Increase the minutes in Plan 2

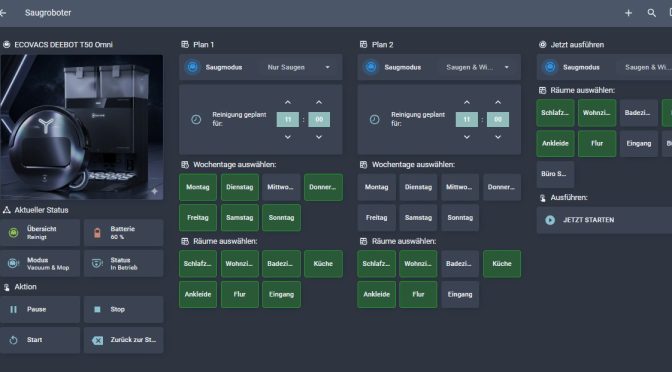coord(498,102)
